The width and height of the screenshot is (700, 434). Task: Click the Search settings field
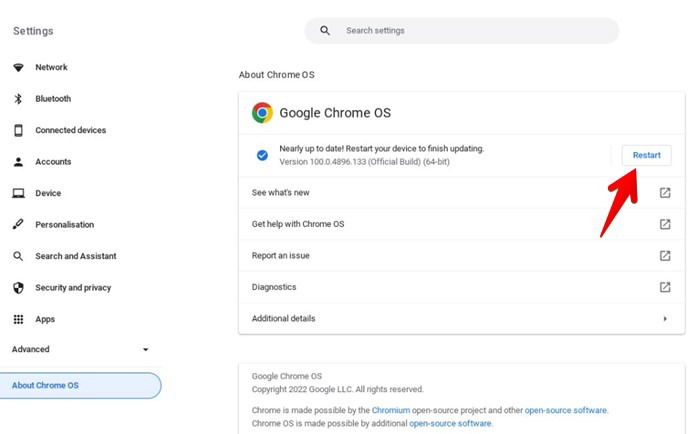click(470, 31)
